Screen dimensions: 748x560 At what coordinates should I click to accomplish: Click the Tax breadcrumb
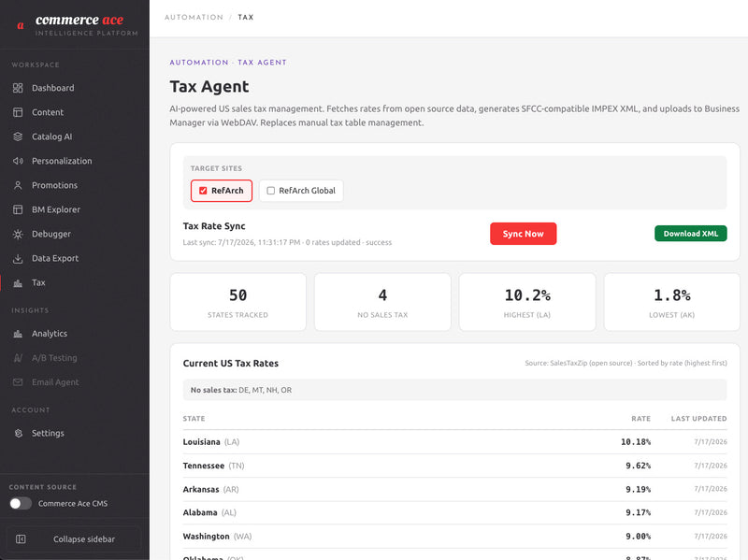(246, 17)
